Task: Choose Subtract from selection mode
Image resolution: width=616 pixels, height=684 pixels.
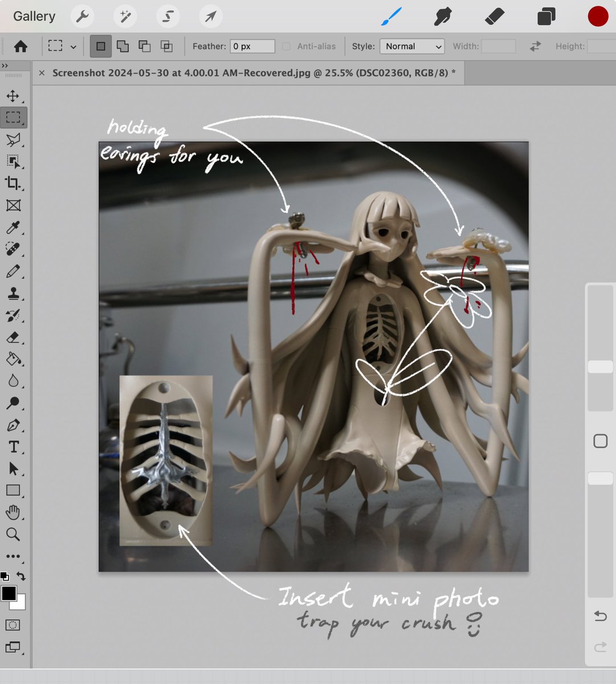Action: tap(145, 46)
